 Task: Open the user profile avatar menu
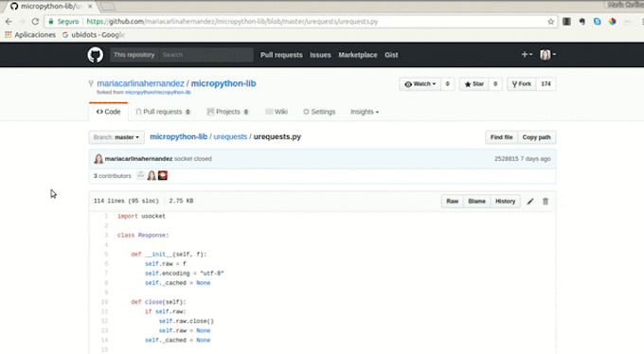[x=548, y=54]
